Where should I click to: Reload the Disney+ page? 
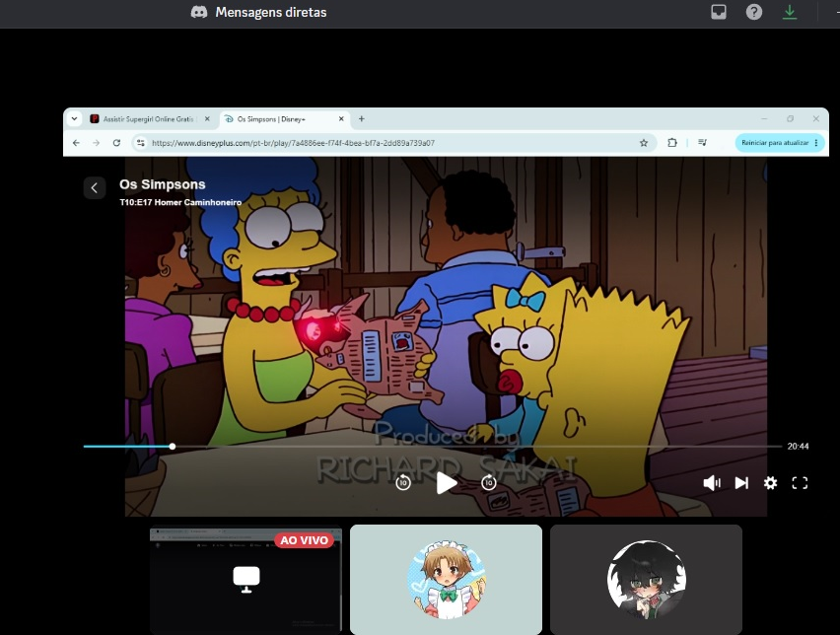point(116,143)
